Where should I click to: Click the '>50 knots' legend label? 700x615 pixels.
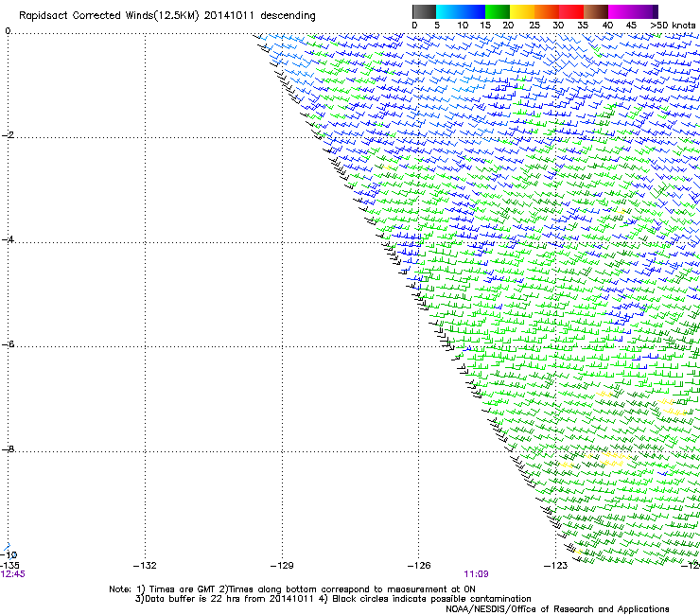[674, 26]
